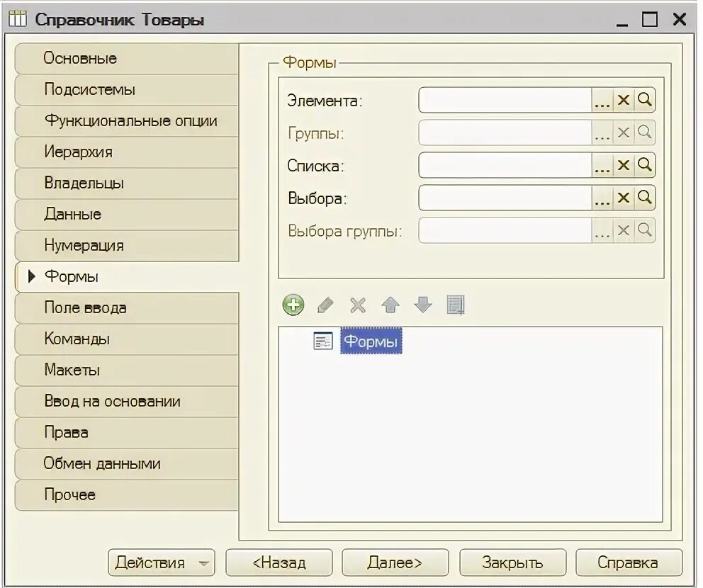Screen dimensions: 703x588
Task: Click the magnifier icon in Выбора группы field
Action: (x=645, y=231)
